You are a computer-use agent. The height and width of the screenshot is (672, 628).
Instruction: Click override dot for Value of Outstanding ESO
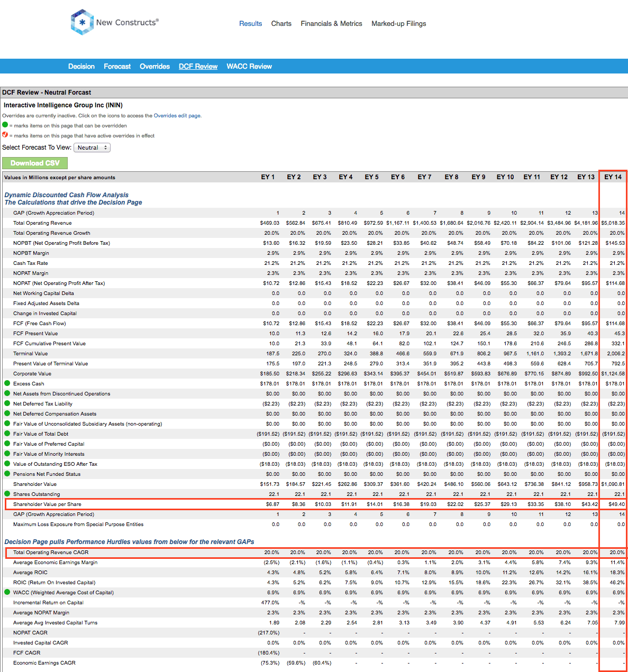click(7, 464)
